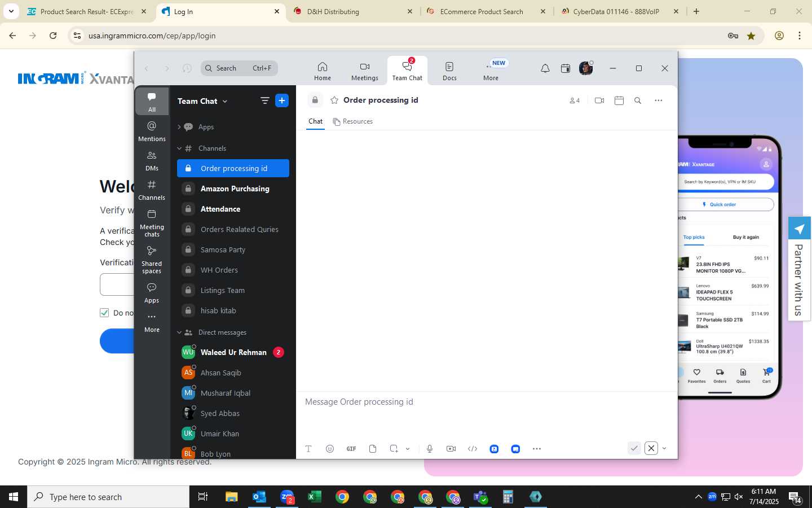Click the blue new chat plus button
This screenshot has height=508, width=812.
click(282, 100)
